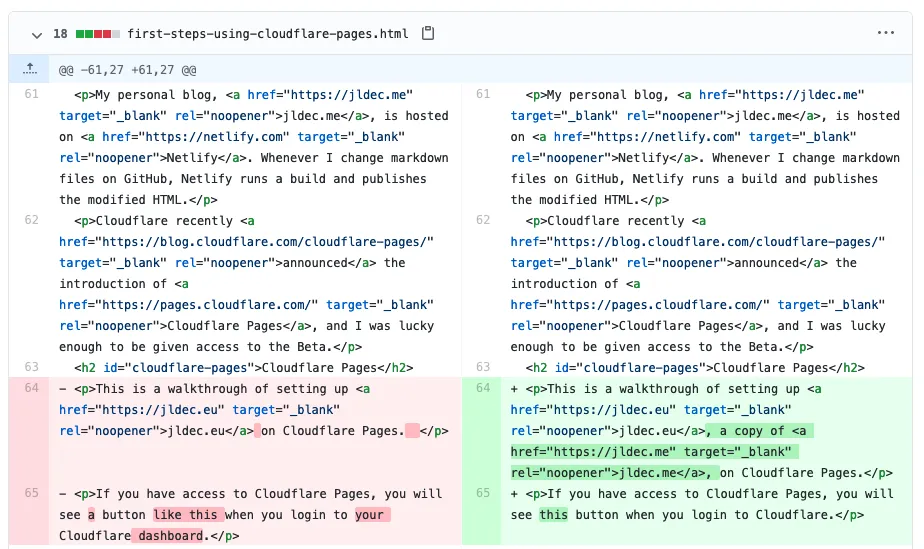Click the green-highlighted 'this' added word
Image resolution: width=924 pixels, height=549 pixels.
pyautogui.click(x=553, y=515)
